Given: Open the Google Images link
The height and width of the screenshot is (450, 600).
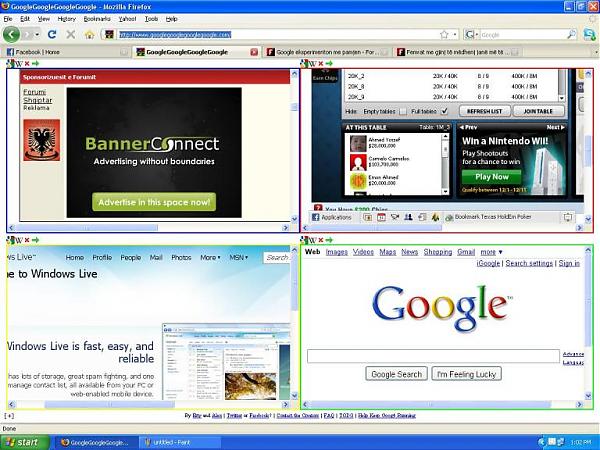Looking at the screenshot, I should pos(337,252).
